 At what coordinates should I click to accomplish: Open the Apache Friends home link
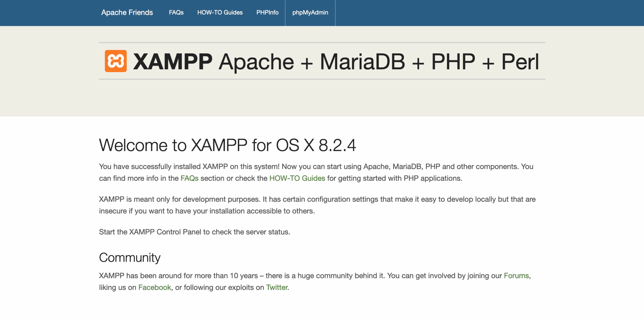127,13
